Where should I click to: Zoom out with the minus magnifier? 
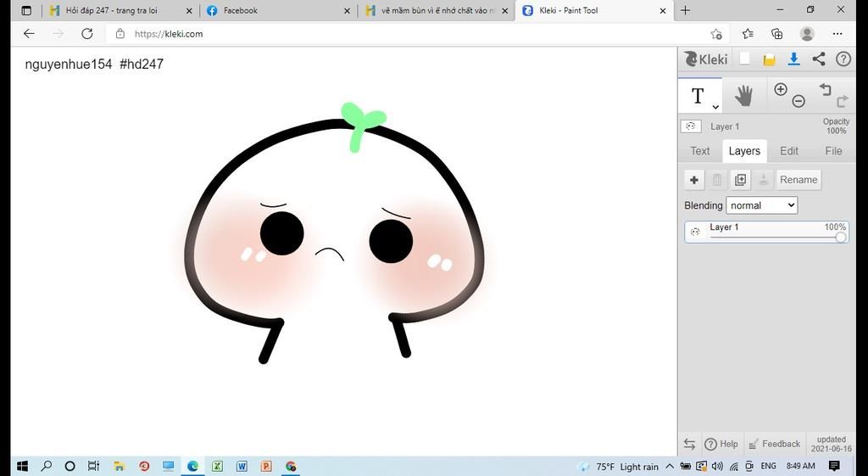click(x=798, y=101)
